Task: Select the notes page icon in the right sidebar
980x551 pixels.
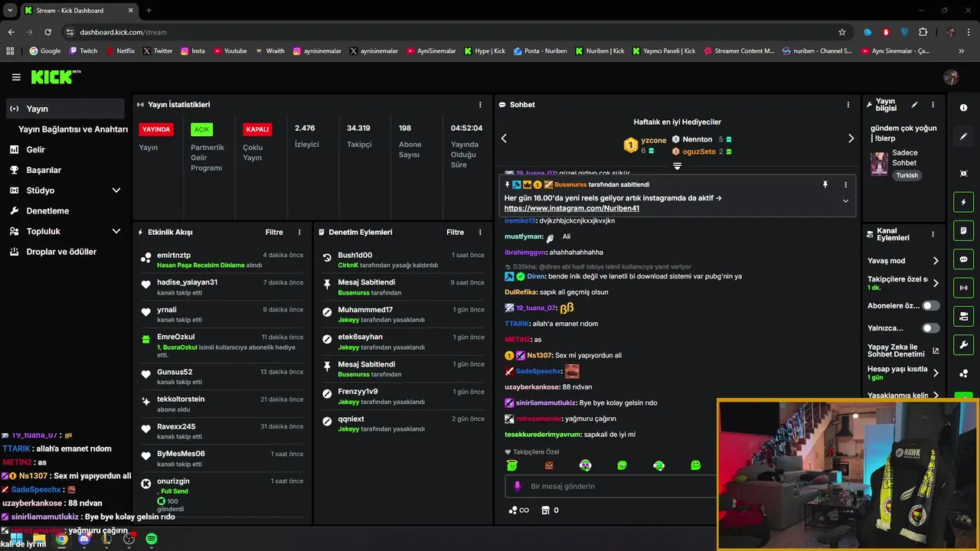Action: pos(963,231)
